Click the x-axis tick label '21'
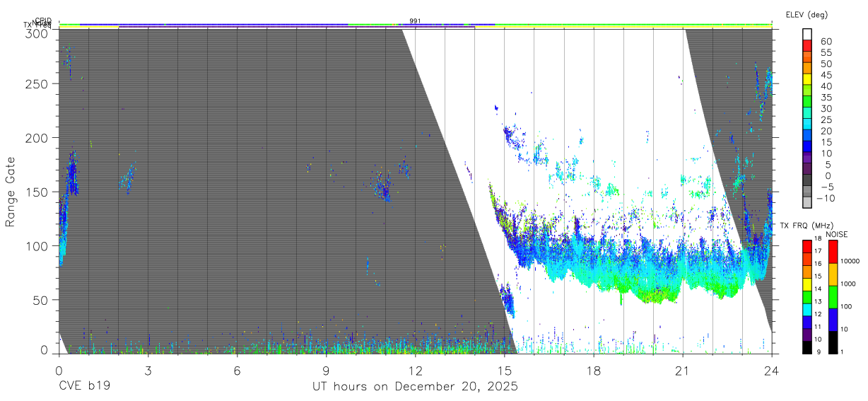 pos(682,369)
